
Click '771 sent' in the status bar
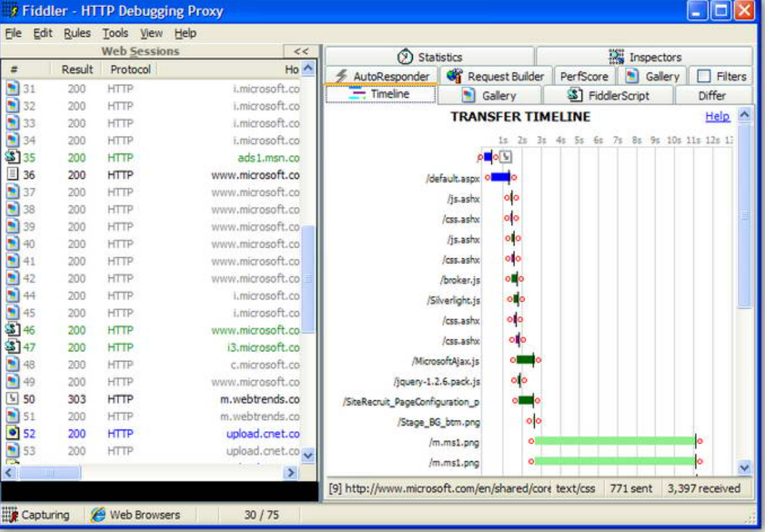(x=631, y=489)
